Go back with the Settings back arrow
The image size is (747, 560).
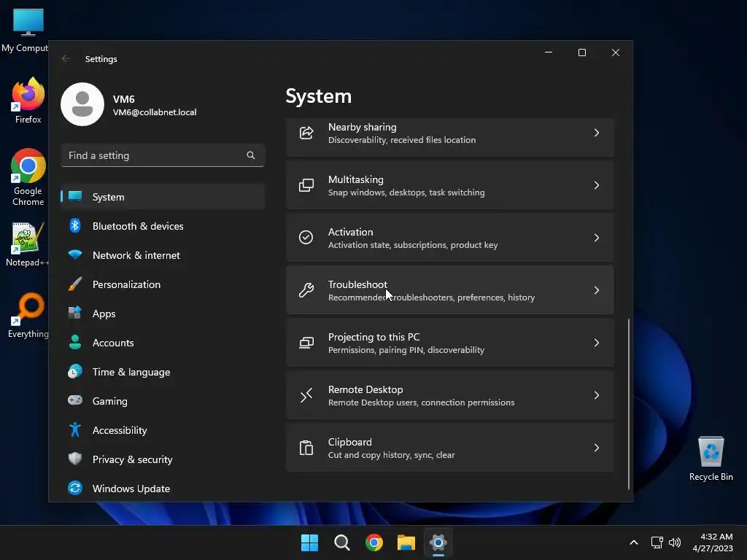(x=66, y=58)
